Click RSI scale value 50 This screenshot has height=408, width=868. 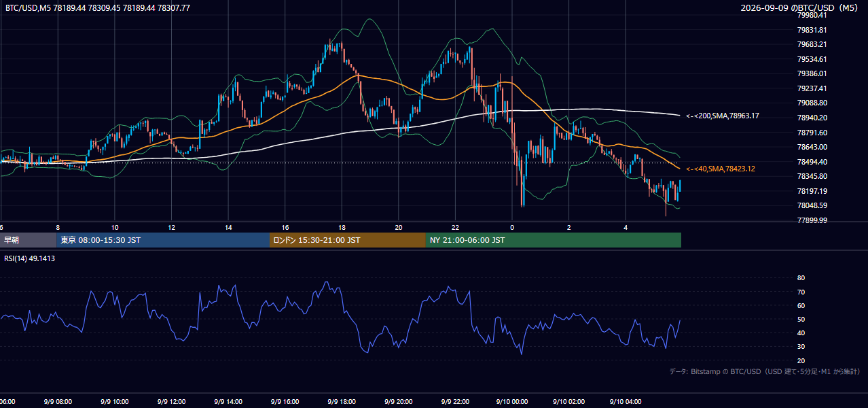[801, 319]
